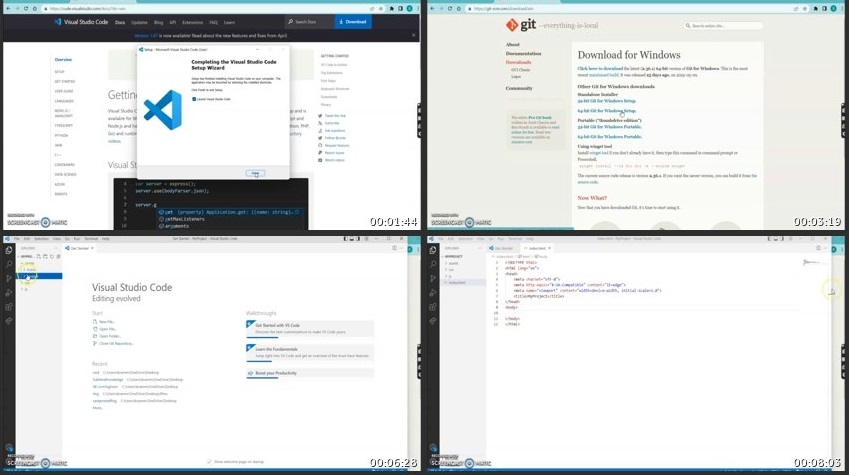849x475 pixels.
Task: Click Collapse Folders icon in Explorer toolbar
Action: point(58,256)
